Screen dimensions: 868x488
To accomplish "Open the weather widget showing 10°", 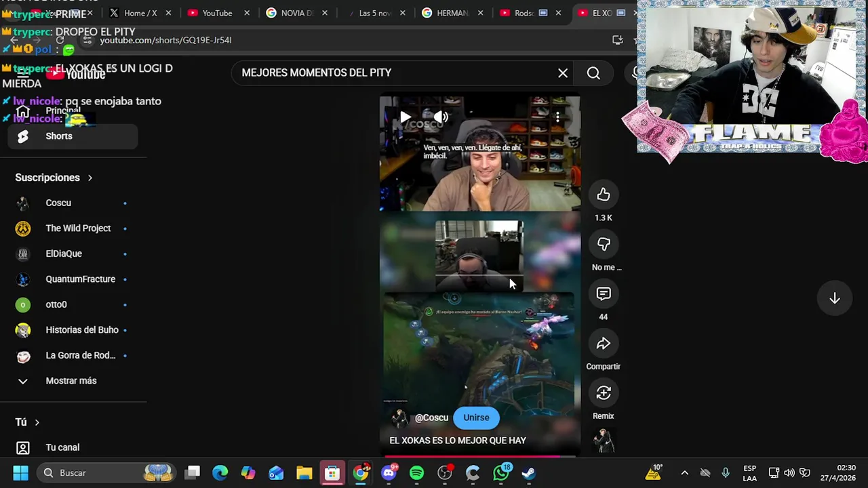I will [654, 473].
